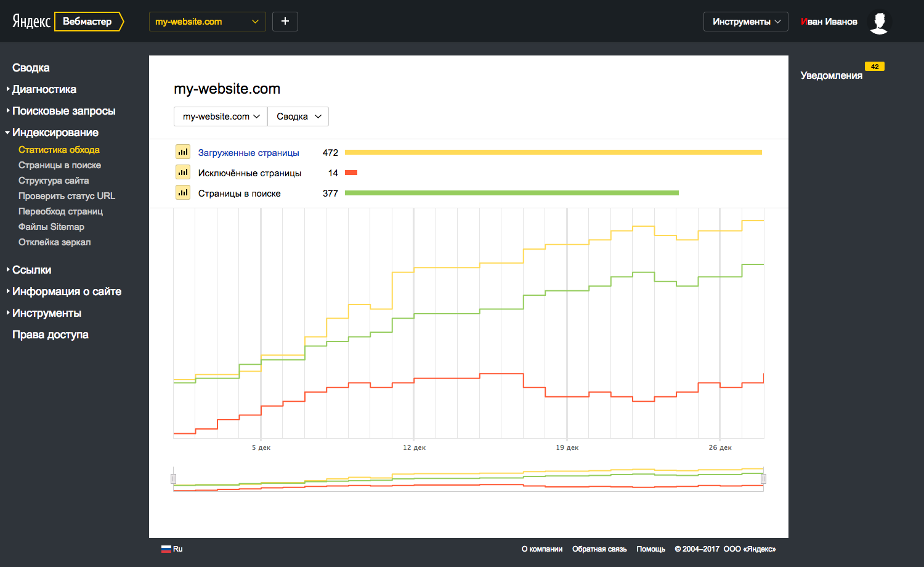Click the red Исключённые страницы bar
Screen dimensions: 924x567
click(351, 173)
